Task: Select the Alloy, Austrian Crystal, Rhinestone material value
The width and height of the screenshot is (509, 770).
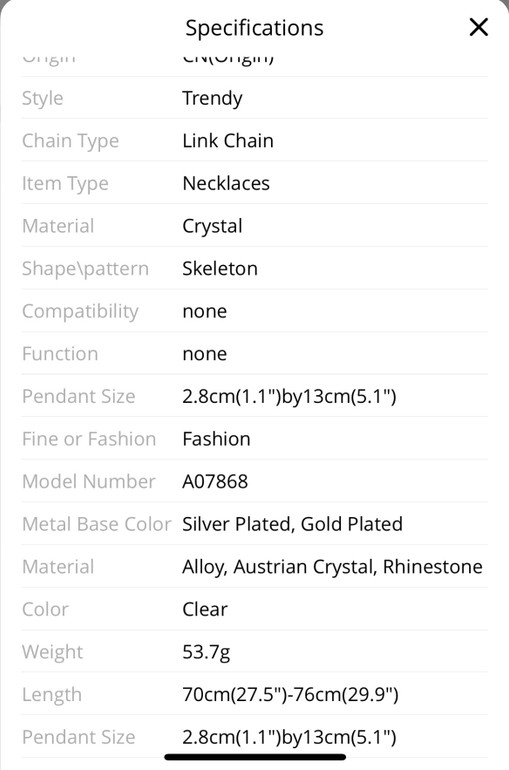Action: coord(332,567)
